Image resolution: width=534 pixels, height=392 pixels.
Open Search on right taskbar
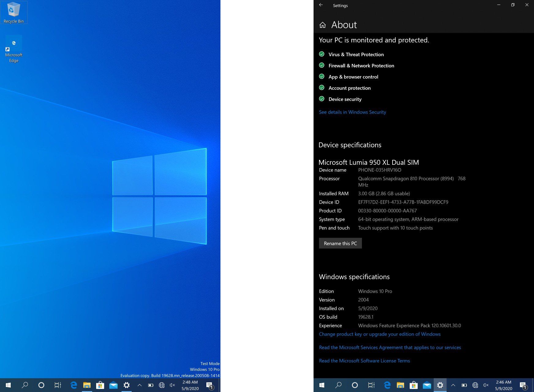click(338, 385)
